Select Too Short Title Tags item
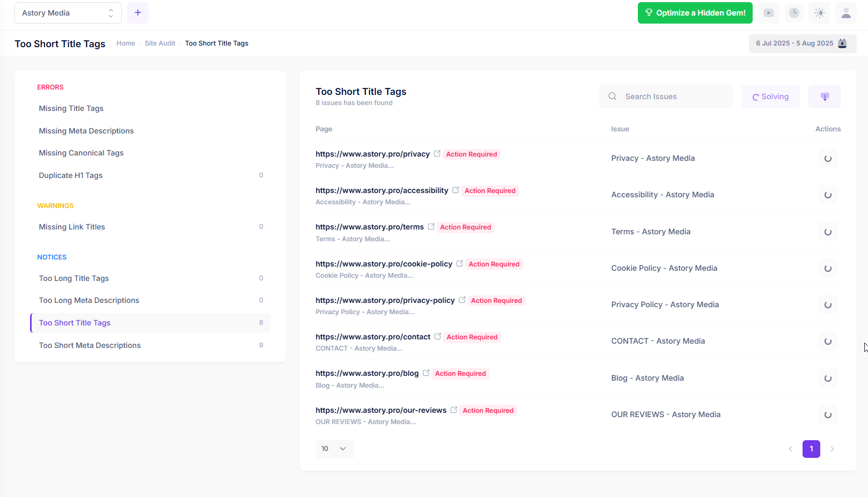Viewport: 868px width, 497px height. point(150,323)
